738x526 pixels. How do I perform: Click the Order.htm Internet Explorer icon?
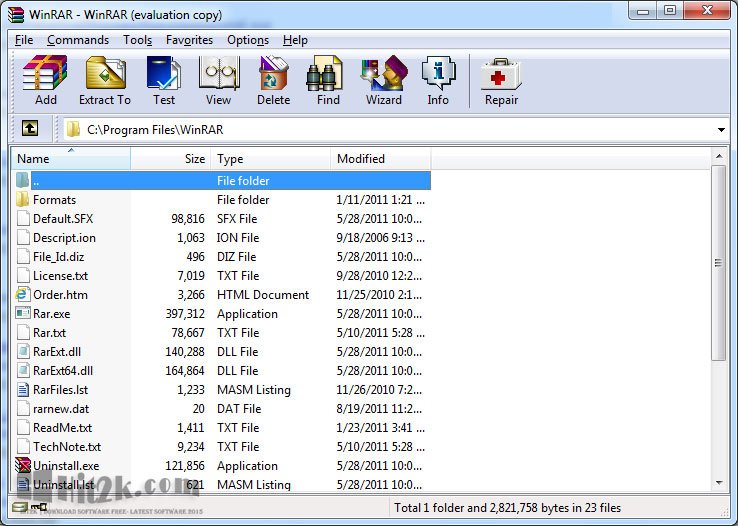tap(22, 295)
